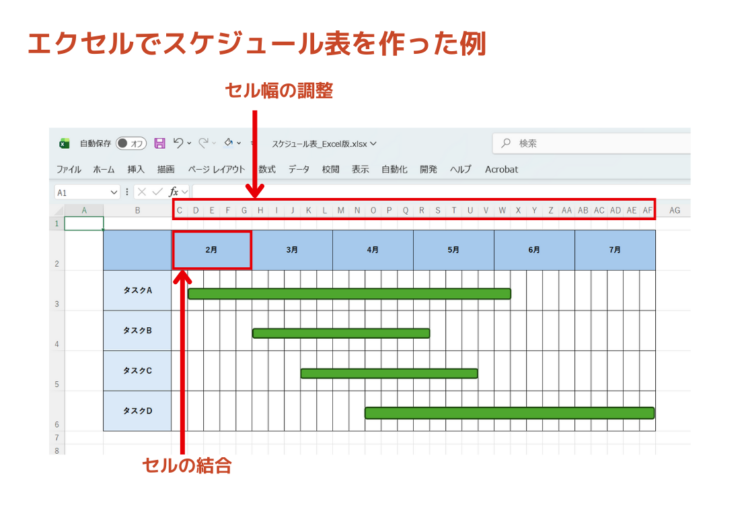740x505 pixels.
Task: Click the fill color bucket icon
Action: (229, 143)
